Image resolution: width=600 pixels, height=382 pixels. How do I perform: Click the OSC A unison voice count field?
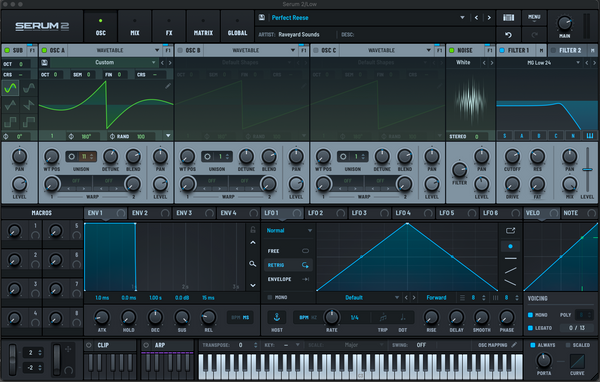[85, 156]
